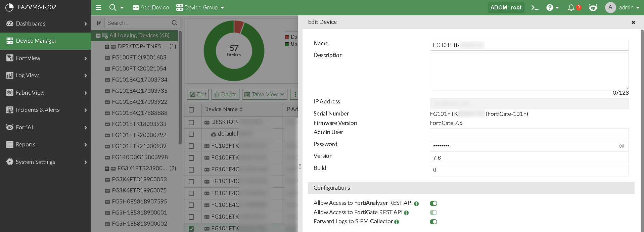Toggle the hamburger sidebar menu icon

coord(98,7)
